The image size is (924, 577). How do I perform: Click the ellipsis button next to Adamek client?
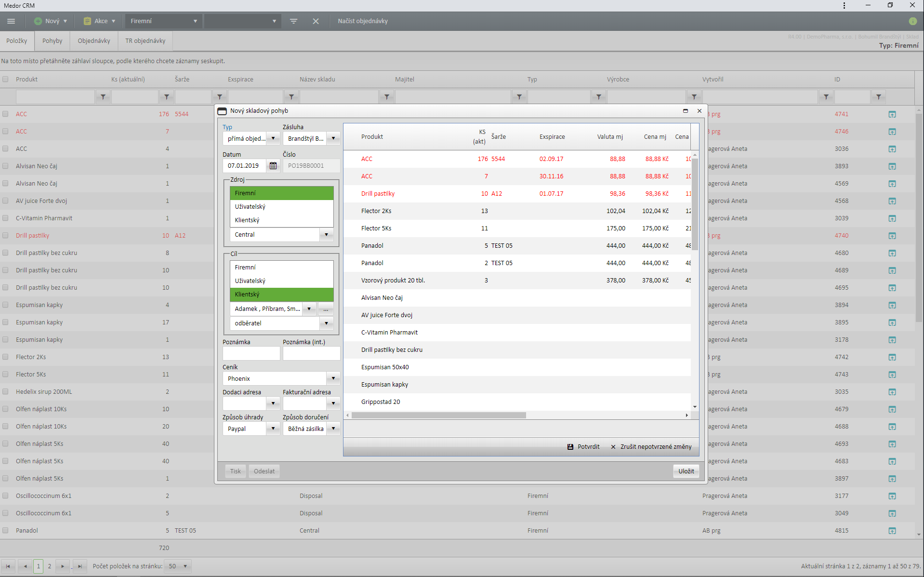[326, 309]
